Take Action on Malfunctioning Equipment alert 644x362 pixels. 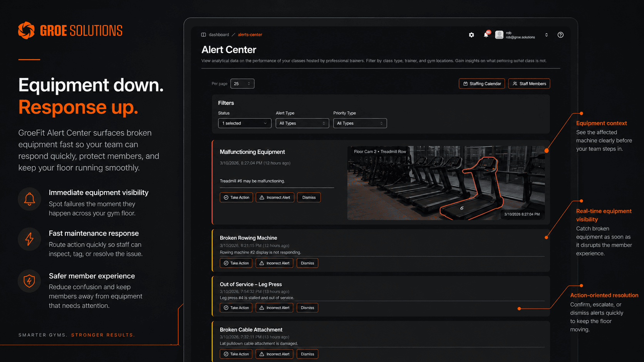click(x=236, y=197)
